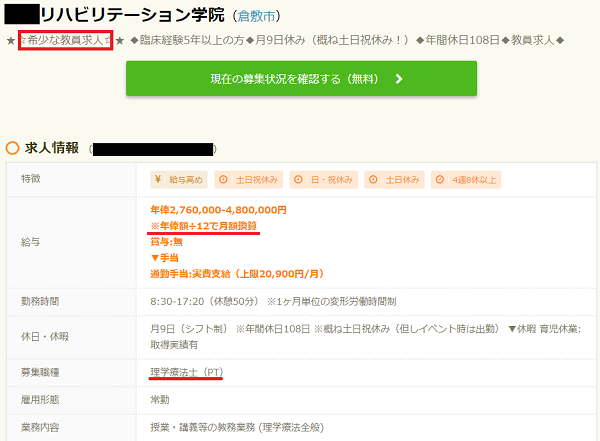The width and height of the screenshot is (600, 441).
Task: Select the 日・祝休み feature tag
Action: [321, 179]
